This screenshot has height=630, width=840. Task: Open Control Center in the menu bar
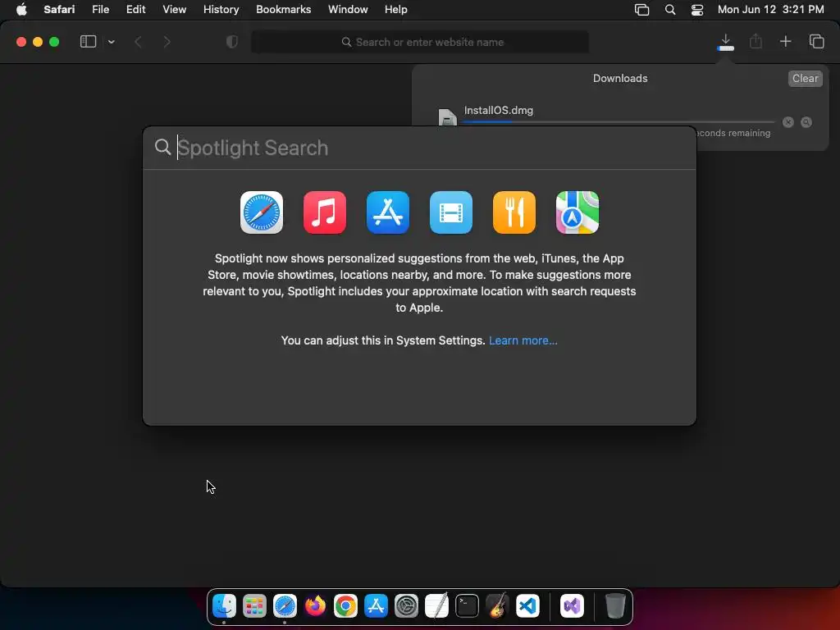[x=697, y=10]
